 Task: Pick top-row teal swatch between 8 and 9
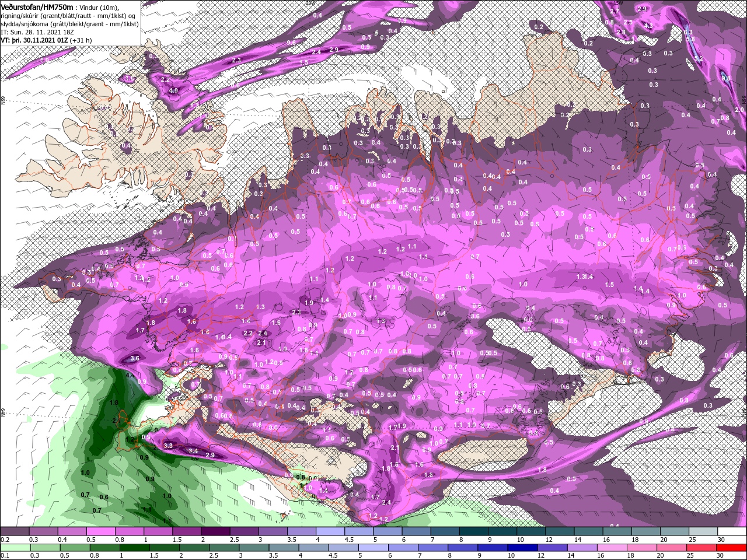[x=474, y=531]
